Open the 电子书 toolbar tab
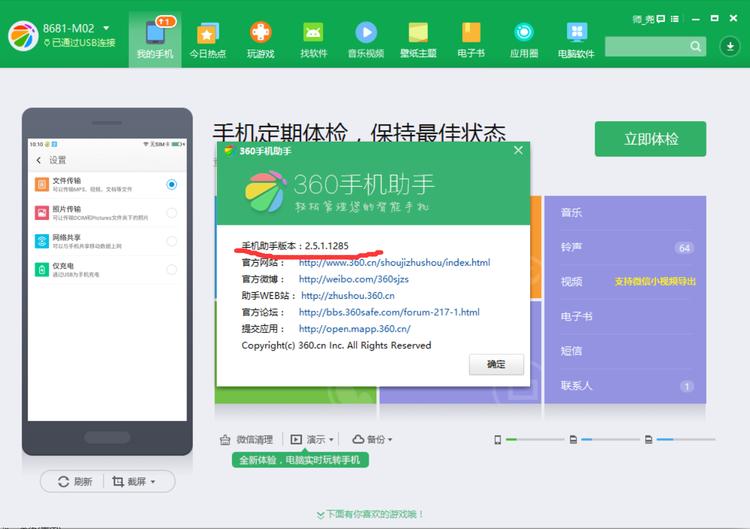The width and height of the screenshot is (750, 529). 471,40
